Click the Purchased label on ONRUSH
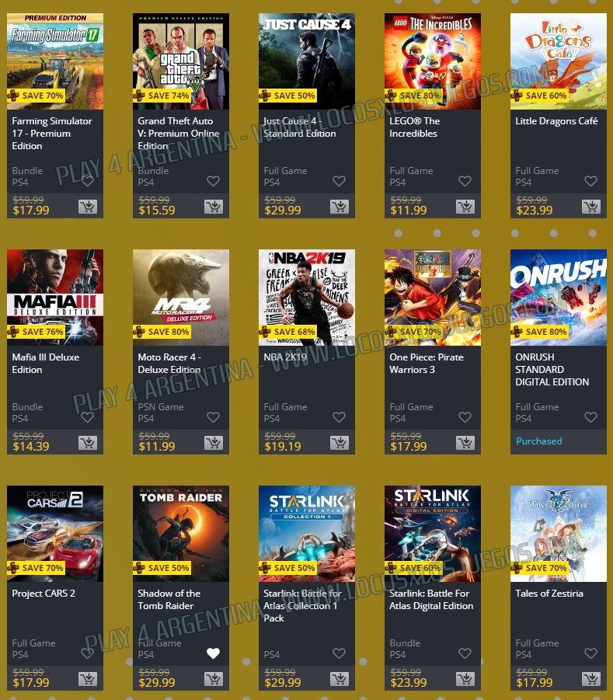The height and width of the screenshot is (700, 613). [539, 441]
